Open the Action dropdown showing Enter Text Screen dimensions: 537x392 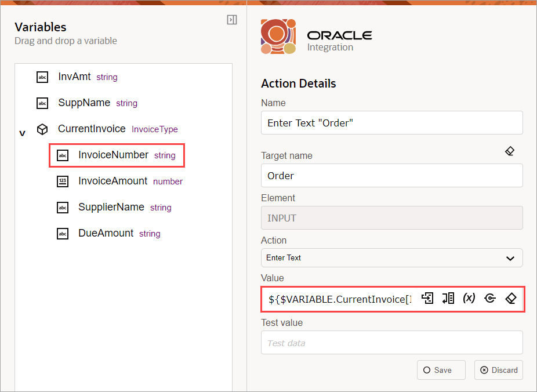point(392,257)
